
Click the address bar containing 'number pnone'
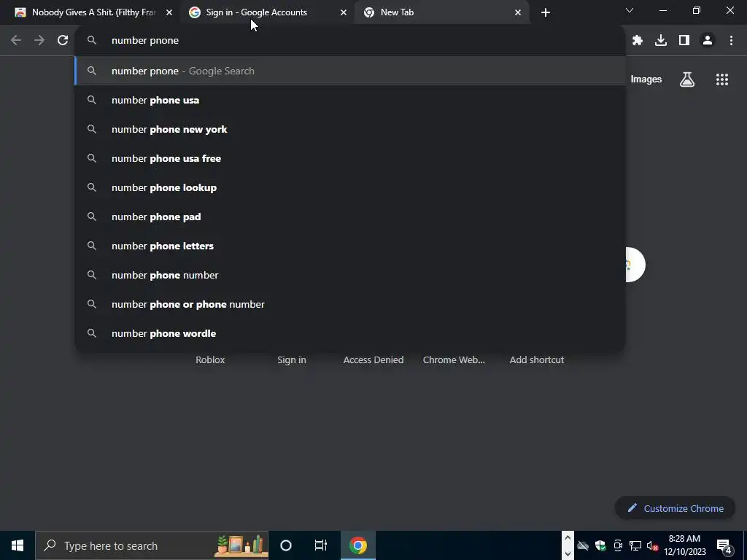tap(350, 41)
